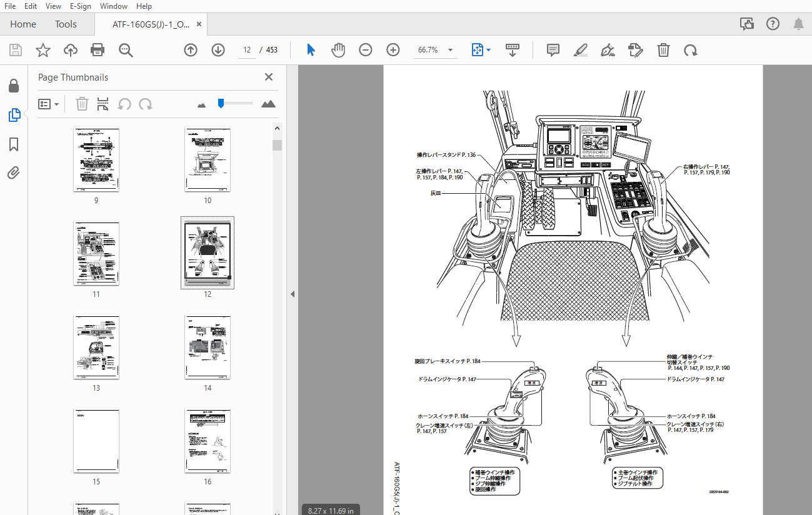Delete with the toolbar trash icon
This screenshot has height=515, width=812.
(x=663, y=50)
